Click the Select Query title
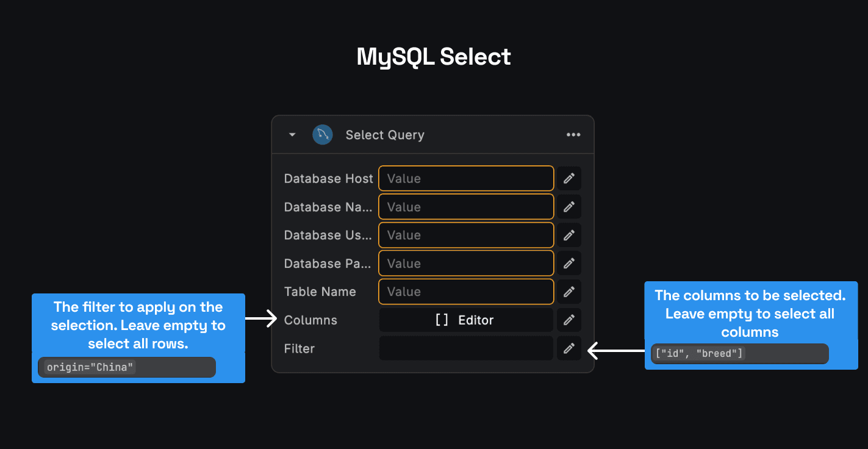This screenshot has width=868, height=449. [x=385, y=134]
